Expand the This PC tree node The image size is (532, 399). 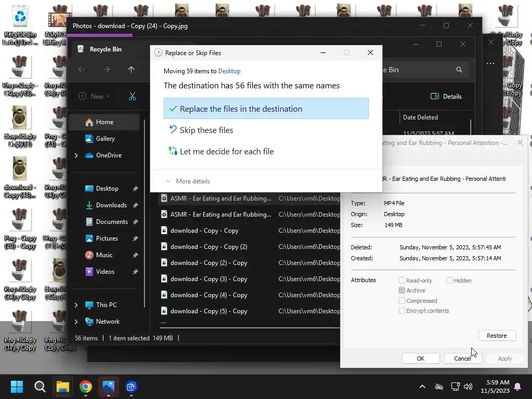76,305
